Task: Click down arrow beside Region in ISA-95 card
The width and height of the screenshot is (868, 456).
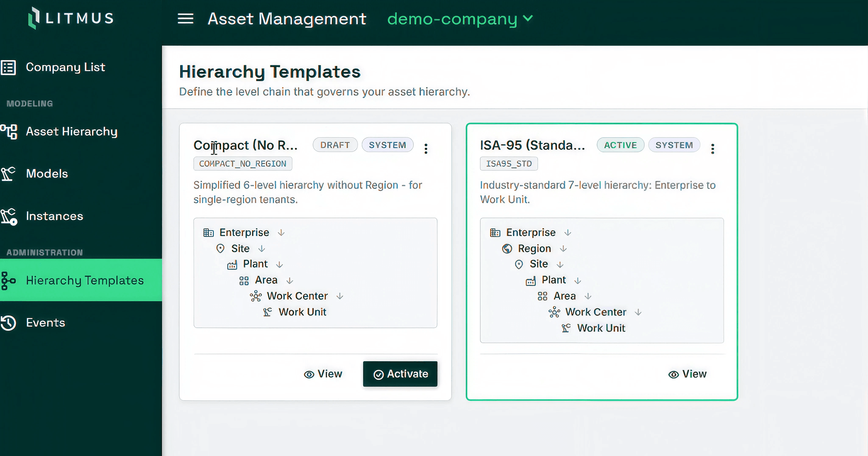Action: pyautogui.click(x=563, y=249)
